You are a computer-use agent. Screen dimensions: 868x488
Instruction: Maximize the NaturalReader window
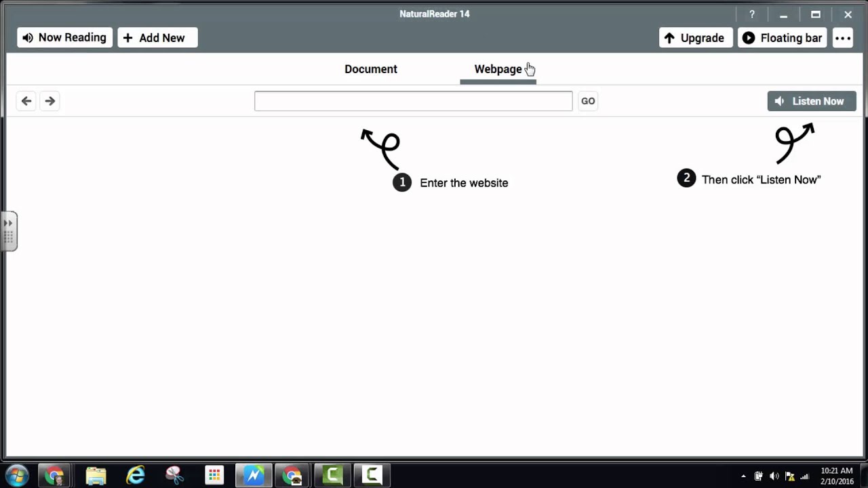pos(816,14)
